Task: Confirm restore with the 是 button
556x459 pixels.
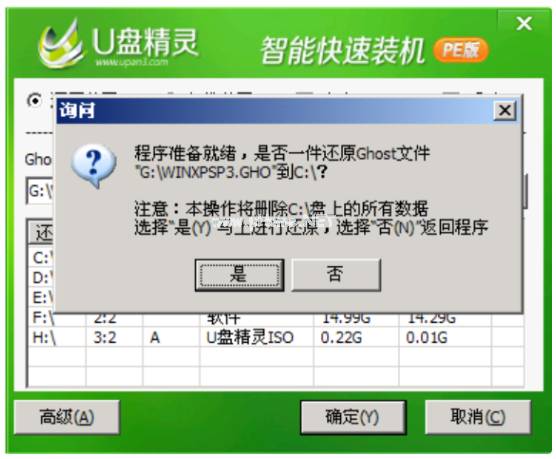Action: pyautogui.click(x=239, y=275)
